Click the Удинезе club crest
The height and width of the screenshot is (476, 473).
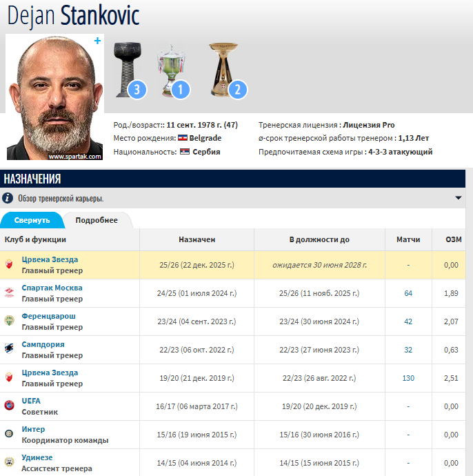click(x=9, y=462)
